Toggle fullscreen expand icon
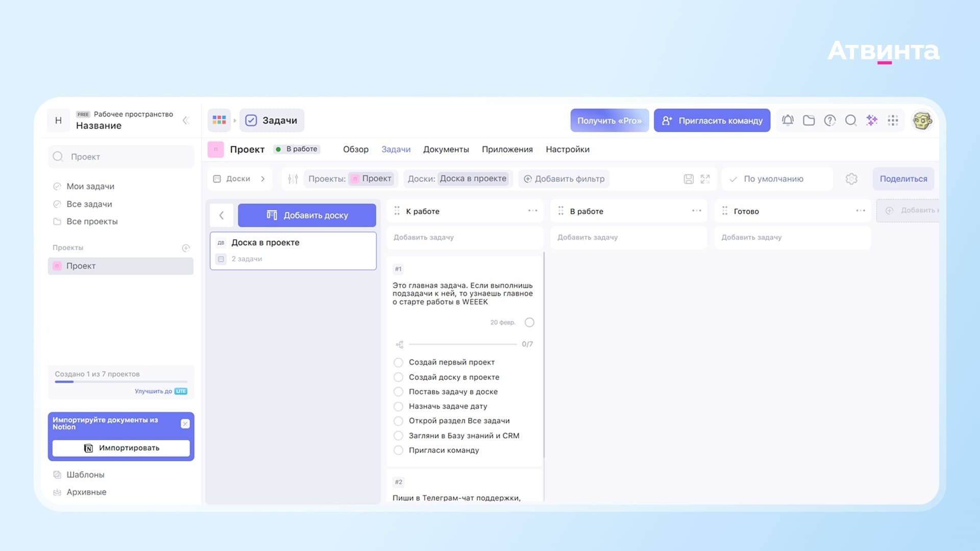Screen dimensions: 980x551 (x=705, y=179)
